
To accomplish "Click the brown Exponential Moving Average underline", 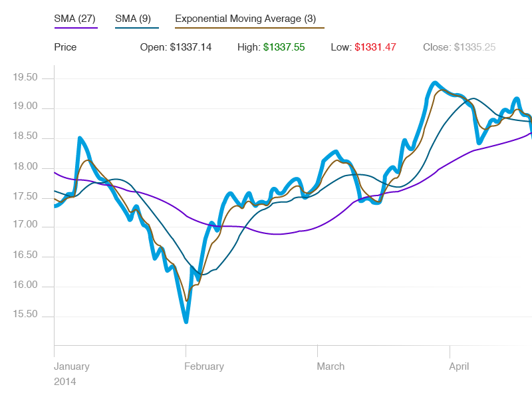I will coord(250,28).
